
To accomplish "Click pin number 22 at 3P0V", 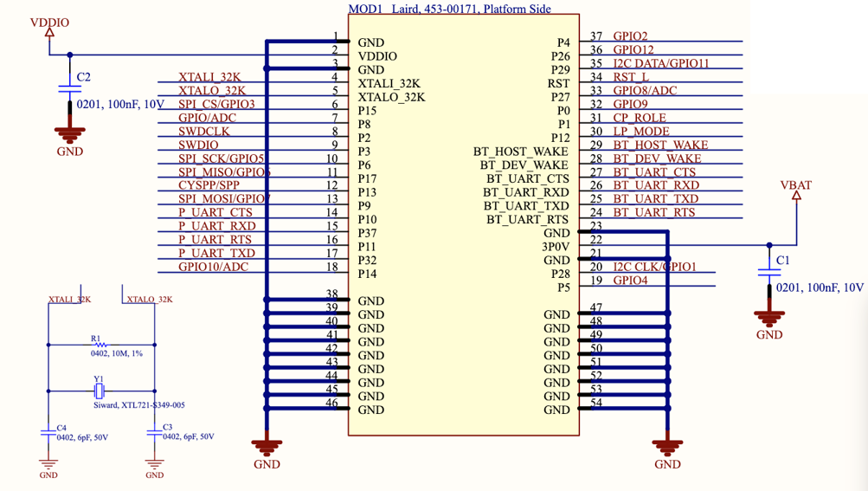I will coord(596,239).
